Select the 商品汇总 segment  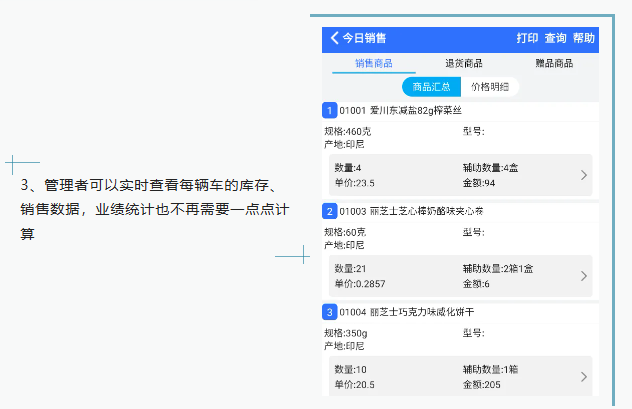pyautogui.click(x=431, y=87)
